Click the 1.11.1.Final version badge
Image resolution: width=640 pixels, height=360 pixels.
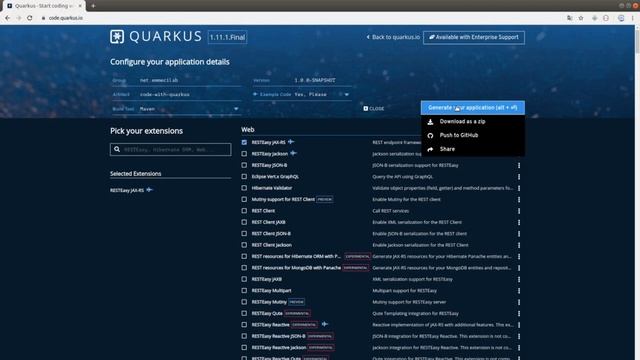pyautogui.click(x=227, y=37)
